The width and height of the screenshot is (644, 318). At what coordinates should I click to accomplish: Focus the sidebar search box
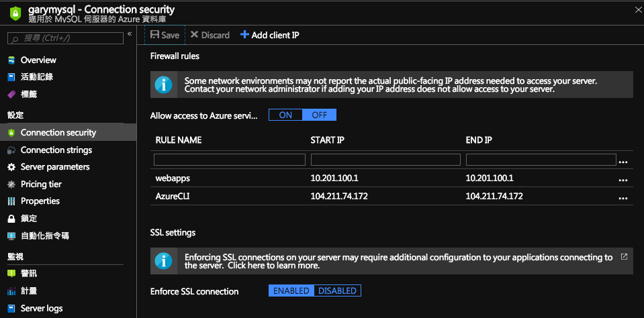(65, 38)
